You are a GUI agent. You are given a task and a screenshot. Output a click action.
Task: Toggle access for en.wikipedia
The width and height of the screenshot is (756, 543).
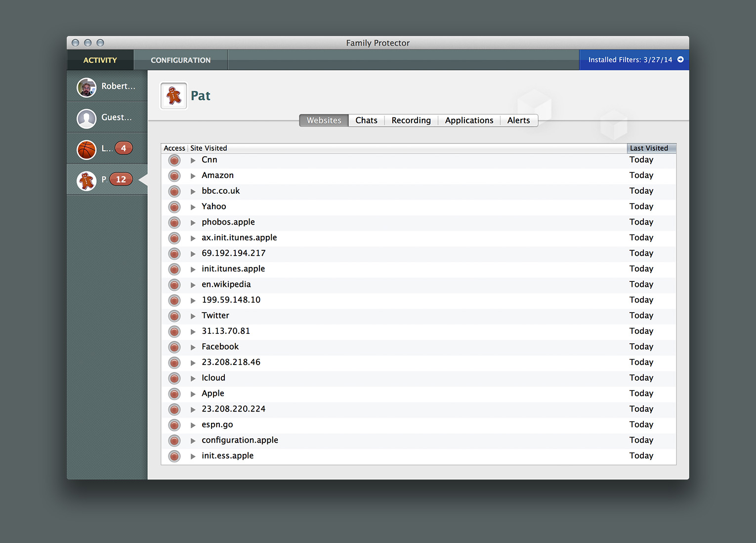(174, 285)
